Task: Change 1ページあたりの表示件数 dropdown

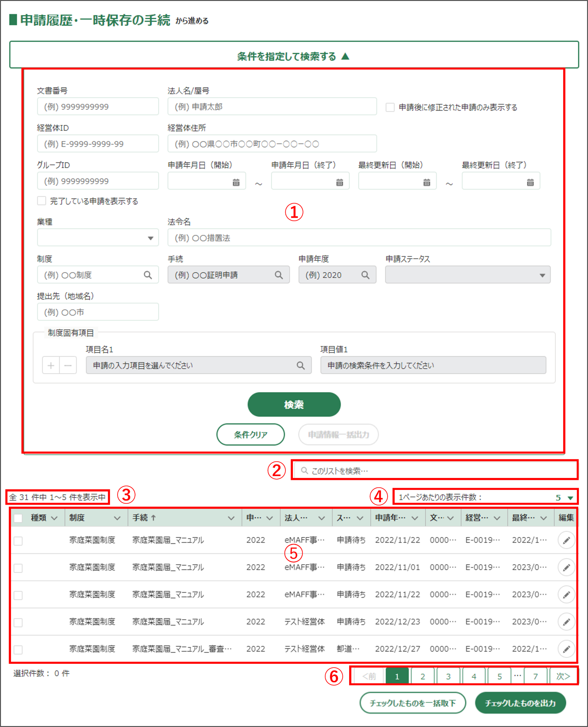Action: click(564, 497)
